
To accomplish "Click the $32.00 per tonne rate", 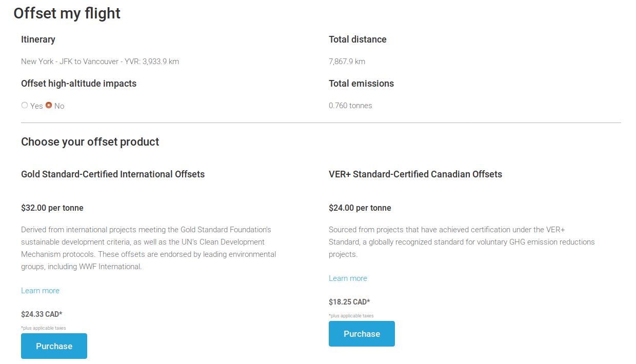I will point(52,208).
